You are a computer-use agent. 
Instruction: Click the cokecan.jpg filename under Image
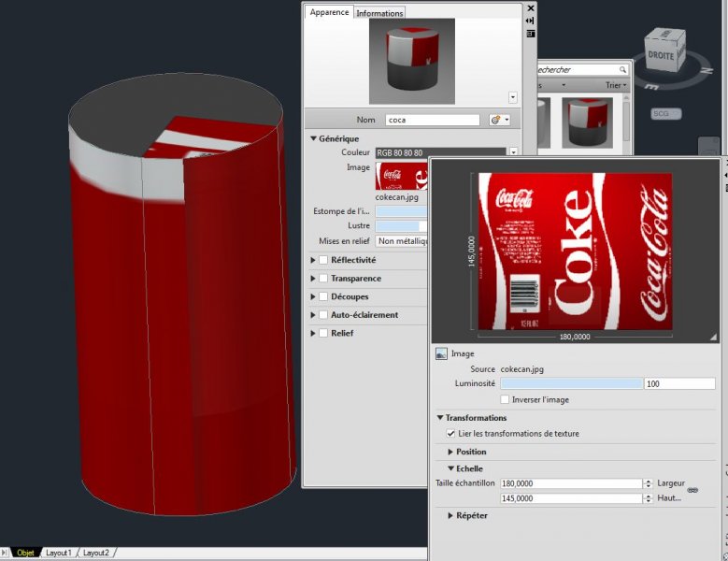396,197
